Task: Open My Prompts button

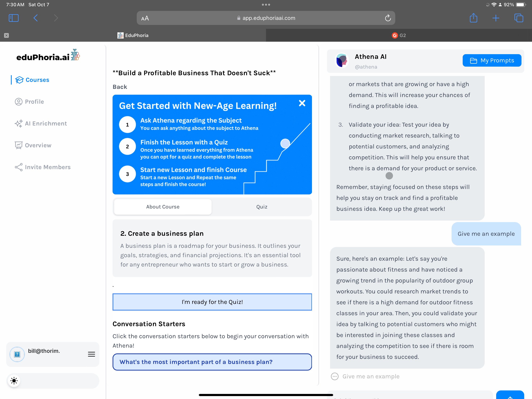Action: [x=492, y=60]
